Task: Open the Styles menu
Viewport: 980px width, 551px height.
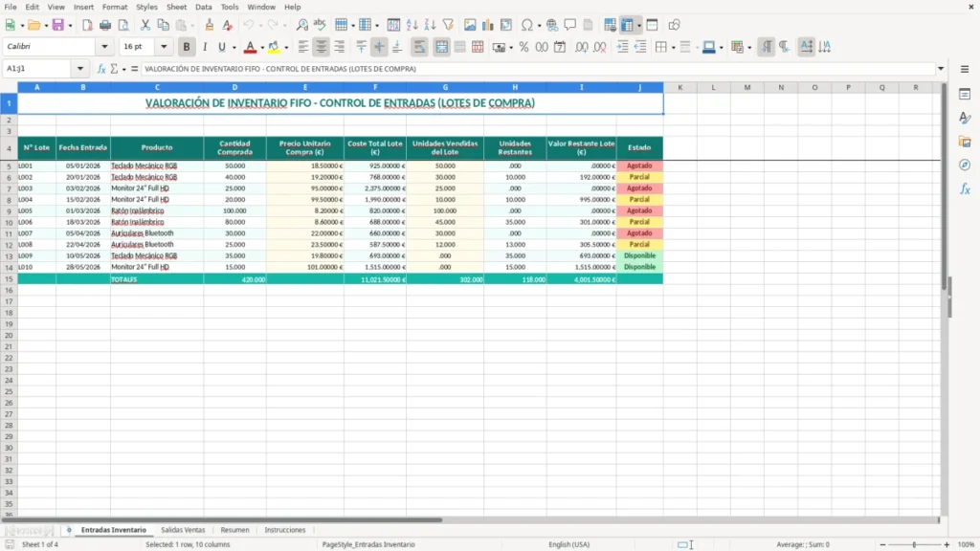Action: point(146,7)
